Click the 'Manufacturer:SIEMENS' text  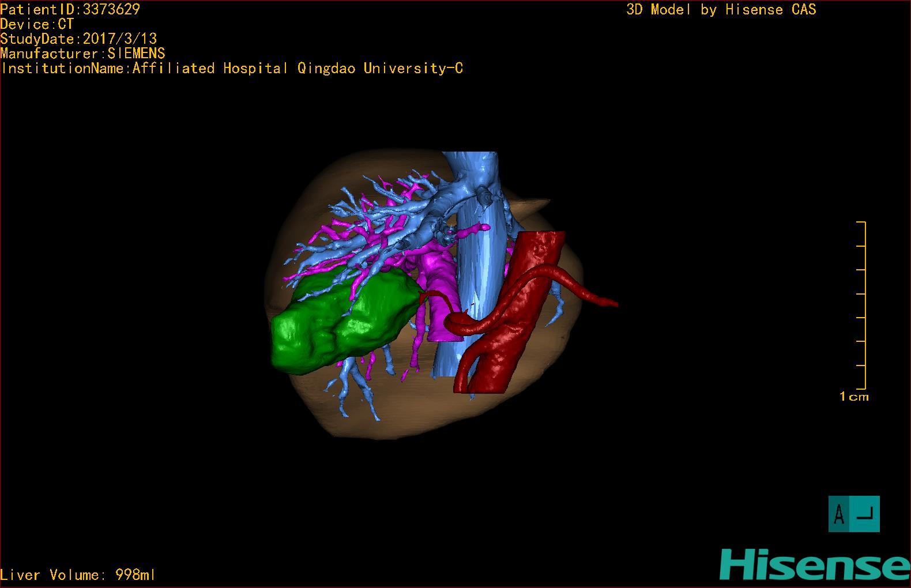coord(82,54)
